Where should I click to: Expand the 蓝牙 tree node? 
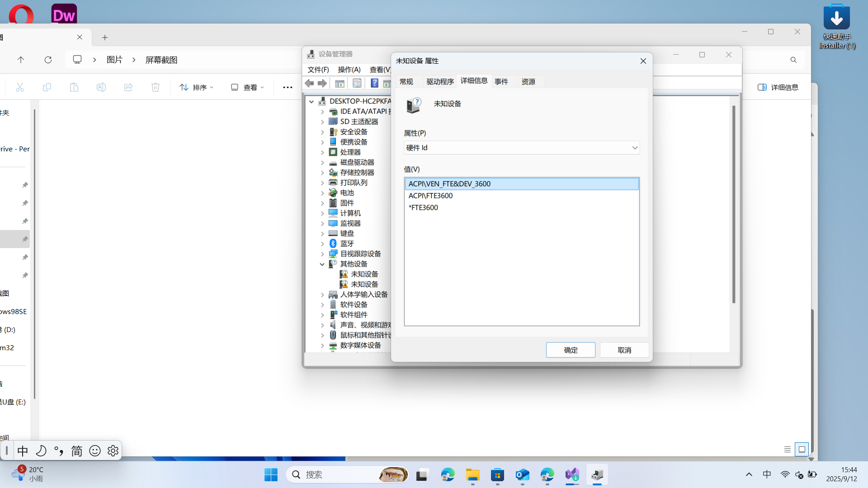tap(322, 244)
